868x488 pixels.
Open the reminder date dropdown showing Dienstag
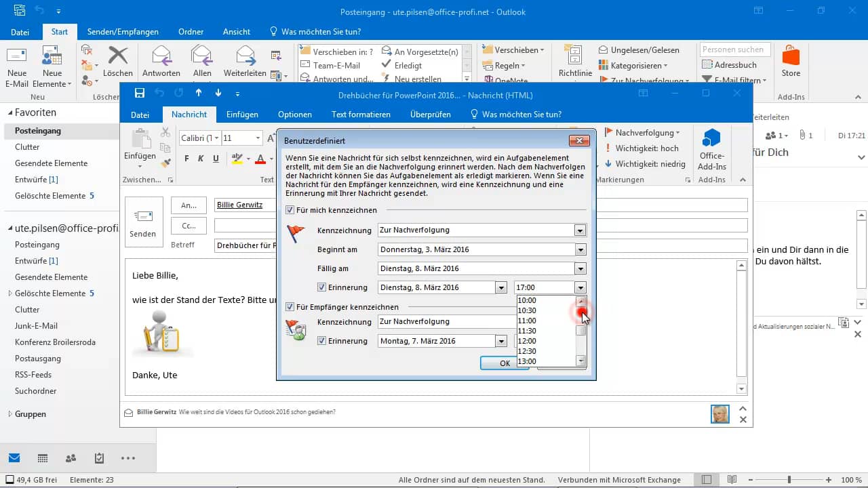(x=501, y=287)
